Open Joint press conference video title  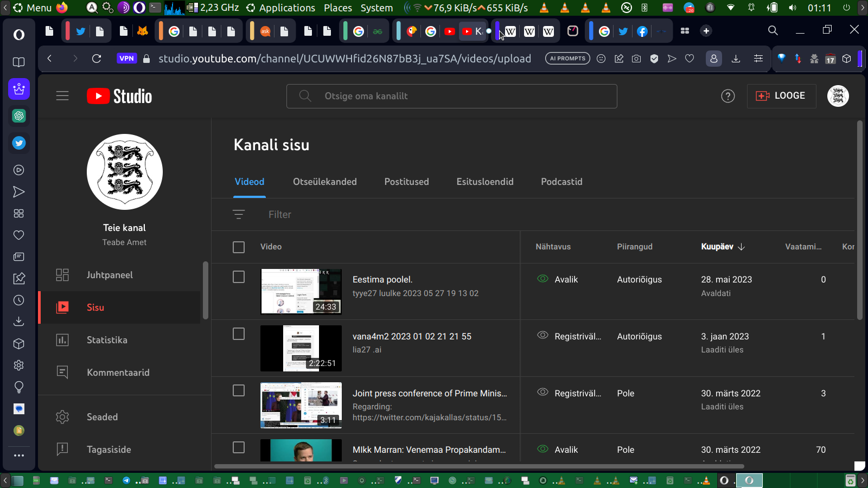click(x=430, y=393)
